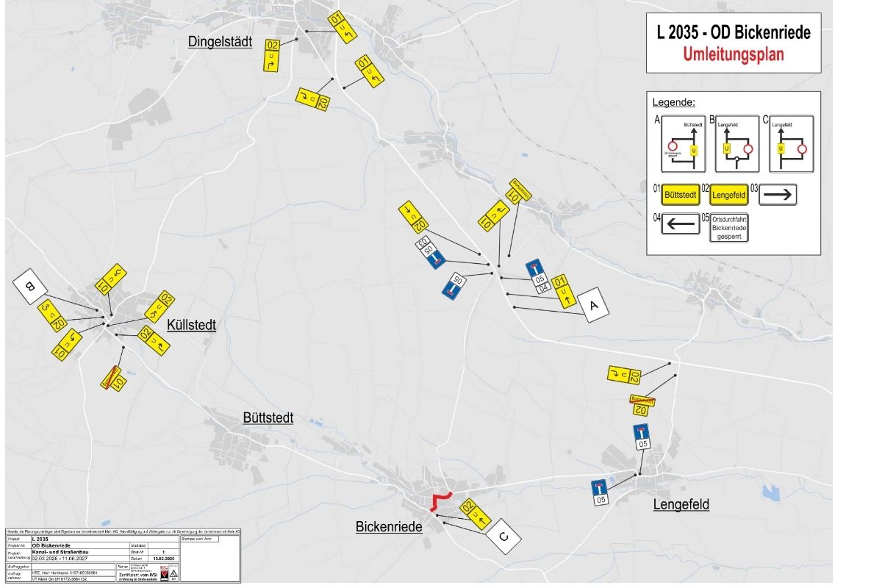Click the Lengefeld town label on map
This screenshot has width=882, height=588.
[681, 504]
